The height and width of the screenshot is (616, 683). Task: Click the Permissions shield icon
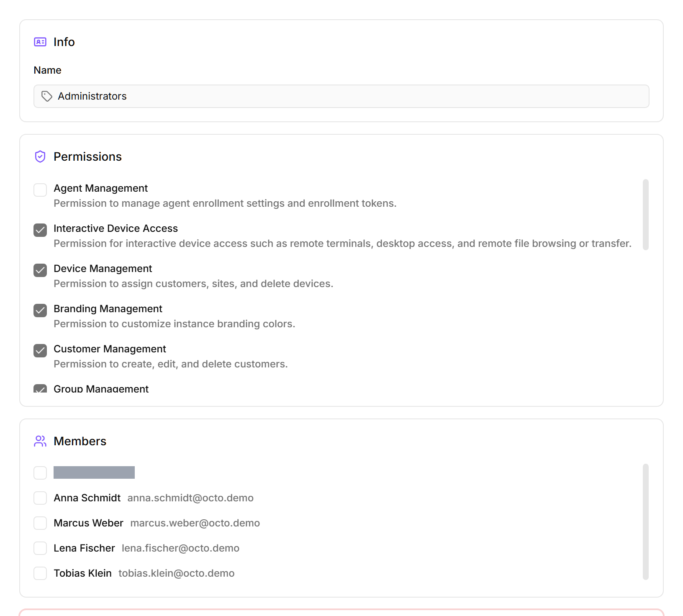pos(40,157)
